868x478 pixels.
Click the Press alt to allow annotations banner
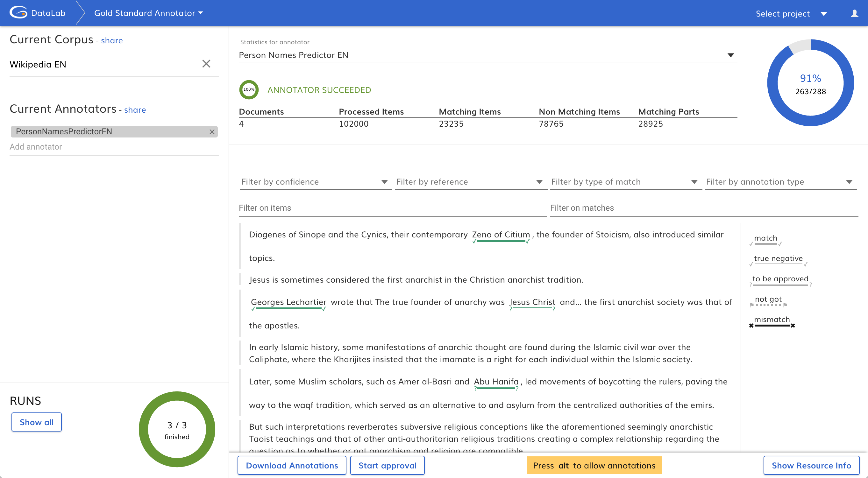594,465
